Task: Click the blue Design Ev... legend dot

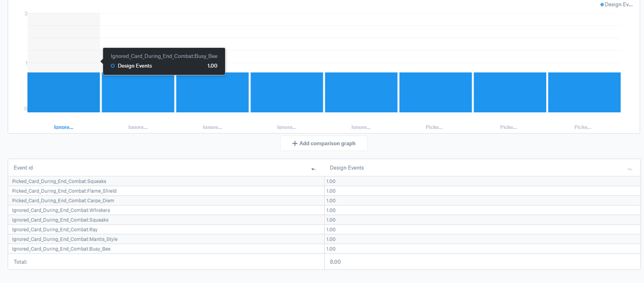Action: click(x=602, y=5)
